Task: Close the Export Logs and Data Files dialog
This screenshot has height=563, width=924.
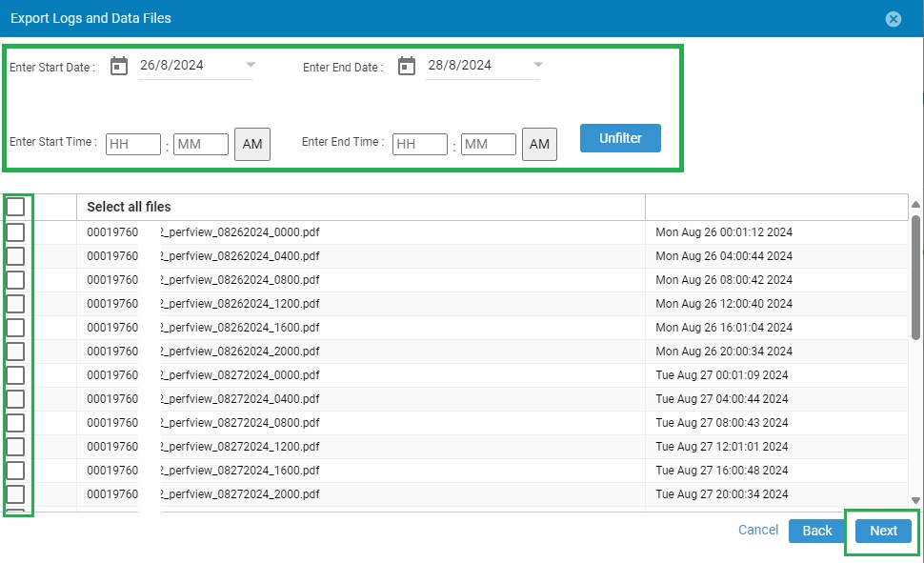Action: click(893, 18)
